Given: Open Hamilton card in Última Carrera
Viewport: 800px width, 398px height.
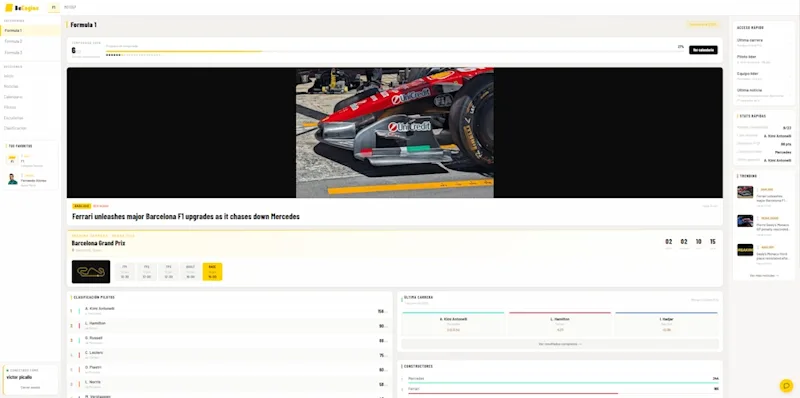Looking at the screenshot, I should click(x=560, y=324).
